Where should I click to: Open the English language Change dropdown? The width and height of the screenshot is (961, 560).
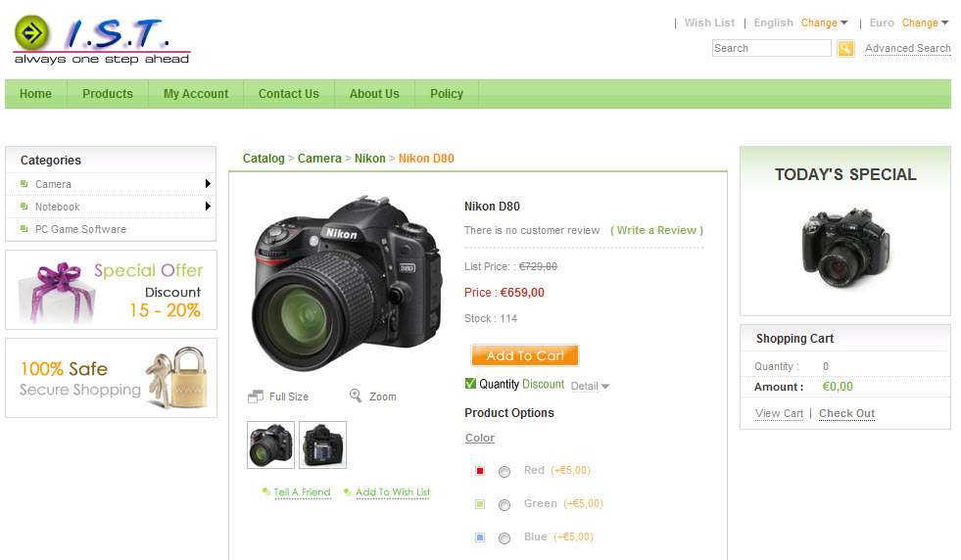click(824, 23)
